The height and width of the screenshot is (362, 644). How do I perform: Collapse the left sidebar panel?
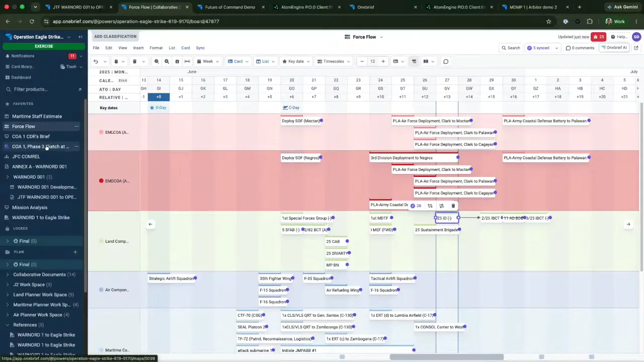pyautogui.click(x=80, y=37)
